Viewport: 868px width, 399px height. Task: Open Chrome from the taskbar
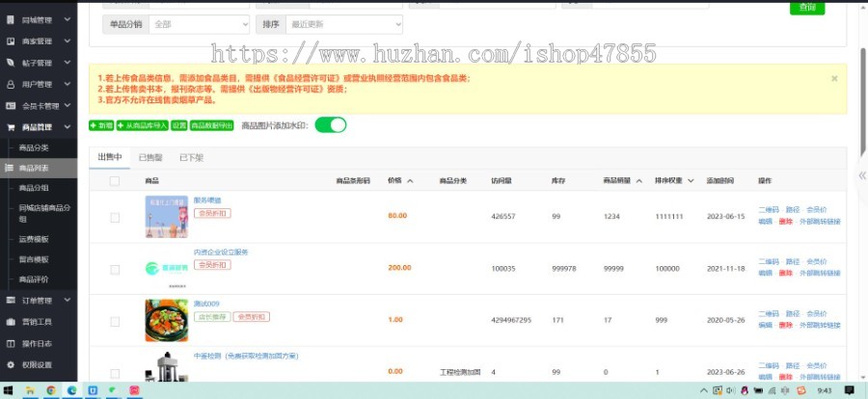pos(51,390)
